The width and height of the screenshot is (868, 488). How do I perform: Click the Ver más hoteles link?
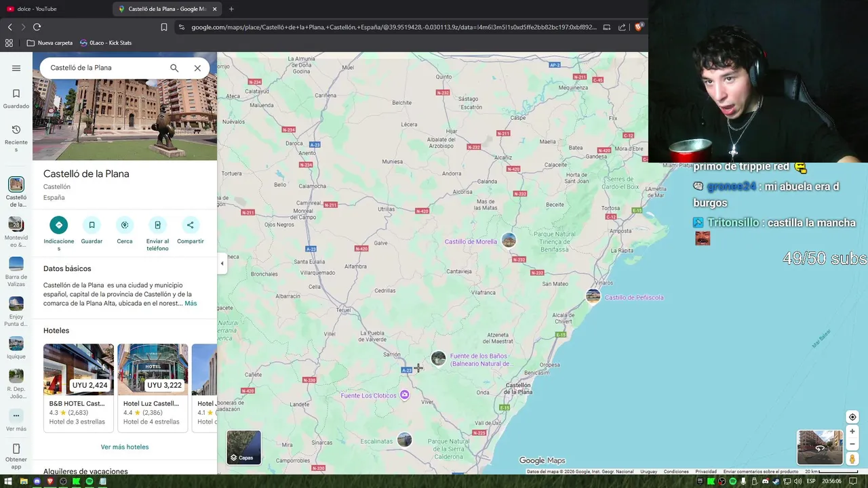(x=125, y=447)
